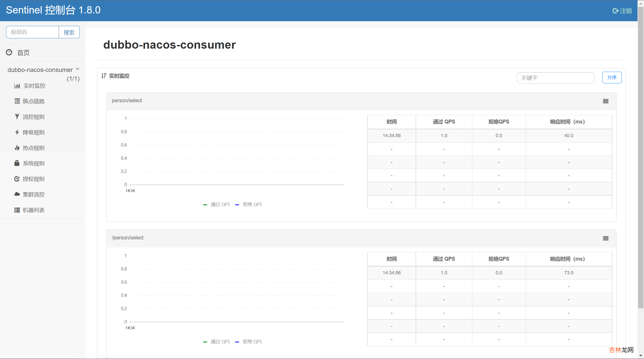This screenshot has height=359, width=644.
Task: Click the person/select menu icon
Action: pos(605,101)
